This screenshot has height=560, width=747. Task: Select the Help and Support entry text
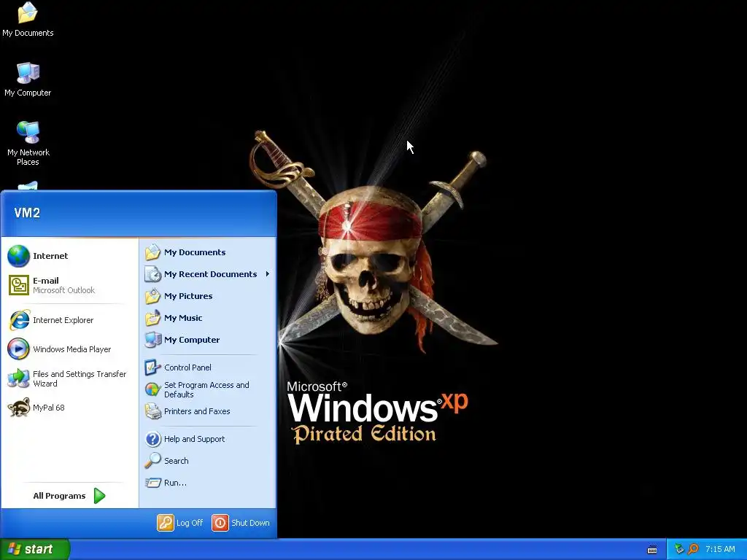[194, 438]
